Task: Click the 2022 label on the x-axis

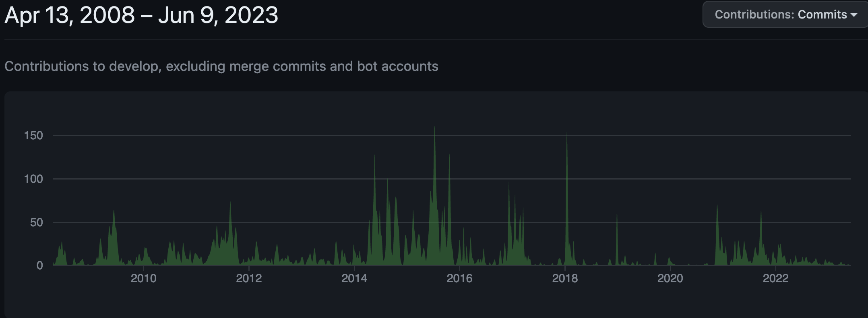Action: (x=775, y=278)
